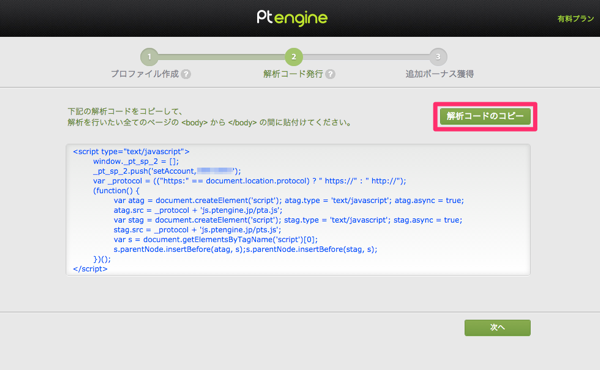Select step 2 circle in the progress bar
This screenshot has height=370, width=600.
(x=293, y=57)
